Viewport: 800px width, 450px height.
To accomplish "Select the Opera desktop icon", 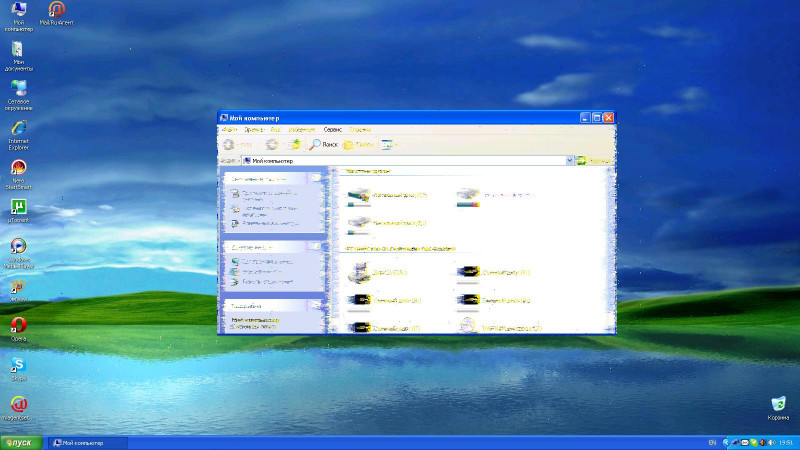I will [x=19, y=329].
